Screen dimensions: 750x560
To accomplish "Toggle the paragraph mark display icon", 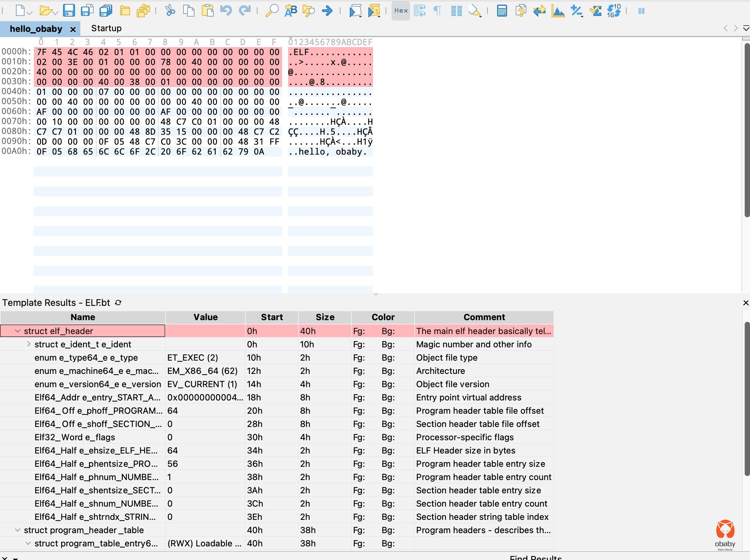I will (x=438, y=11).
